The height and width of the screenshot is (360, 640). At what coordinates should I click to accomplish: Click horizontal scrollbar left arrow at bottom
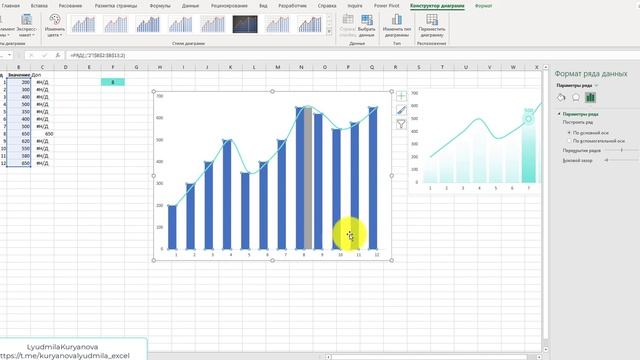pyautogui.click(x=329, y=357)
